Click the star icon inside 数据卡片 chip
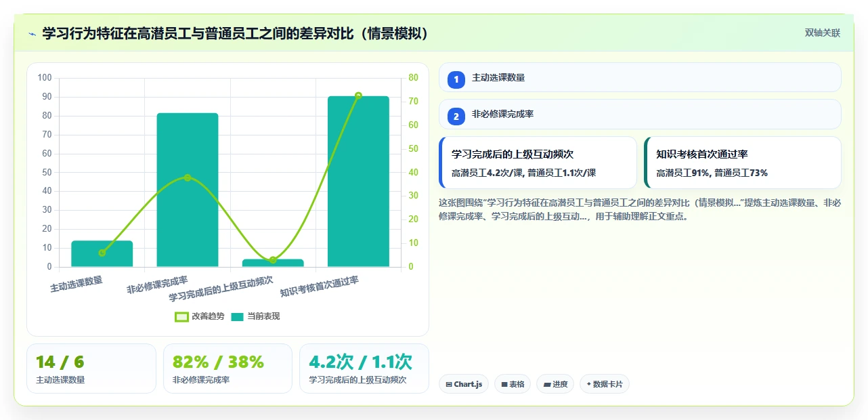Image resolution: width=868 pixels, height=420 pixels. coord(589,384)
